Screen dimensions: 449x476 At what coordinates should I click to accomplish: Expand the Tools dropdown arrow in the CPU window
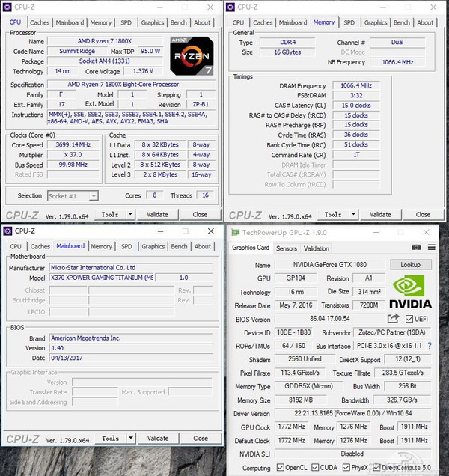(130, 214)
